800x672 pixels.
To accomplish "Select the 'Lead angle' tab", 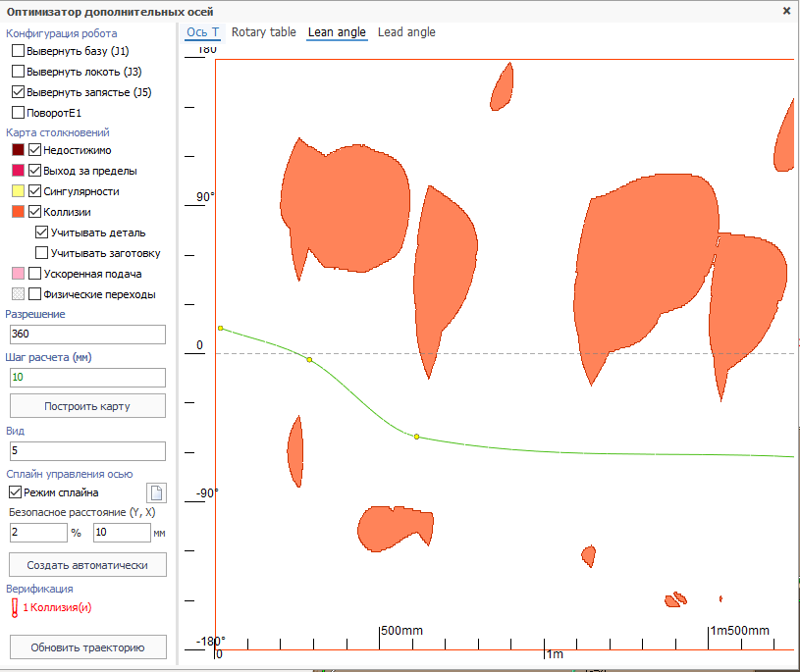I will [x=406, y=32].
